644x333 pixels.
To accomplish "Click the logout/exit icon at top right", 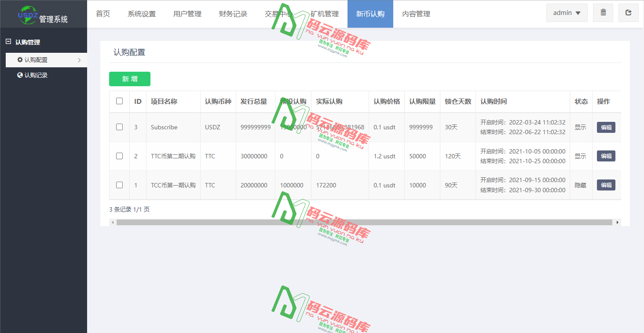I will pyautogui.click(x=629, y=12).
